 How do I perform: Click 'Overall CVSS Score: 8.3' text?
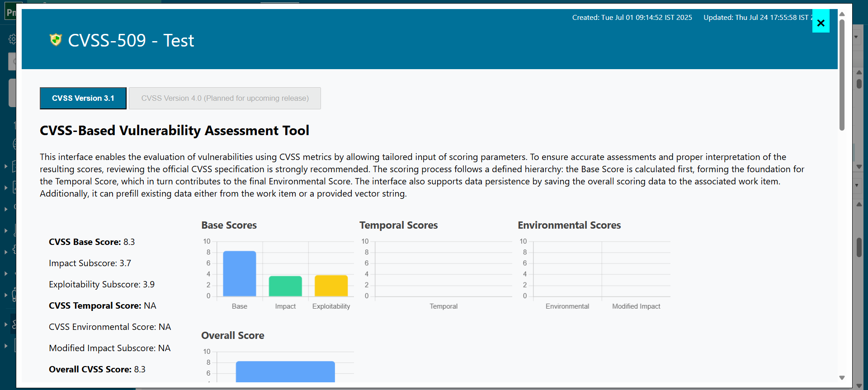pos(97,369)
